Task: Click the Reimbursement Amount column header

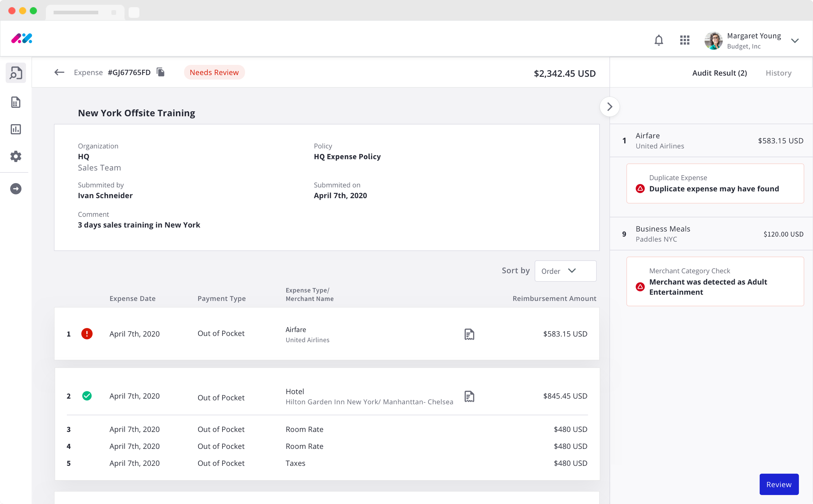Action: (x=554, y=298)
